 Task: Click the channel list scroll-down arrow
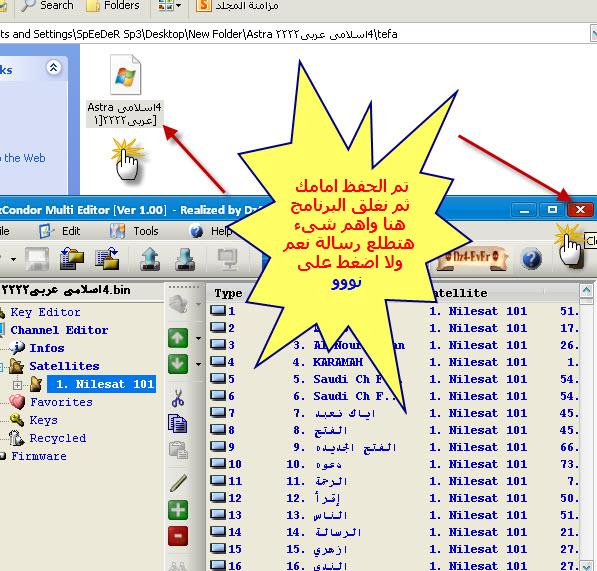coord(586,565)
